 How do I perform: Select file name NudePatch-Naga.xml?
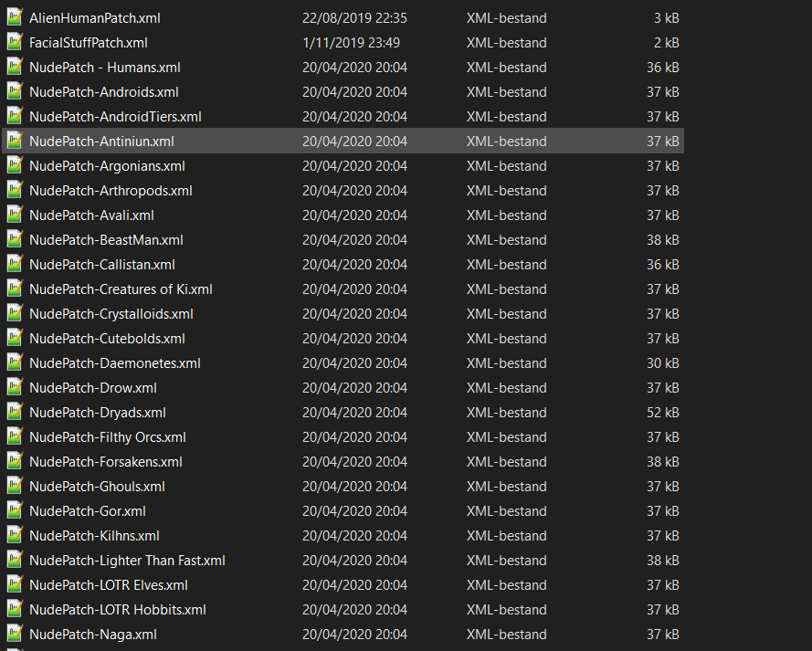93,635
